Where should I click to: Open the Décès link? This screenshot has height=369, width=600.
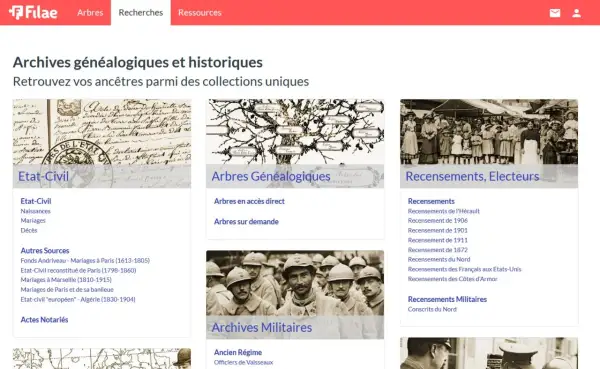29,230
